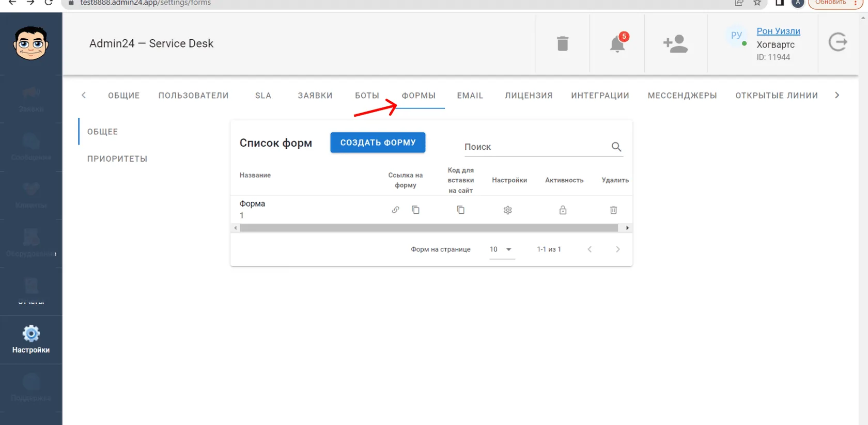This screenshot has height=425, width=868.
Task: Click the СОЗДАТЬ ФОРМУ button
Action: 378,143
